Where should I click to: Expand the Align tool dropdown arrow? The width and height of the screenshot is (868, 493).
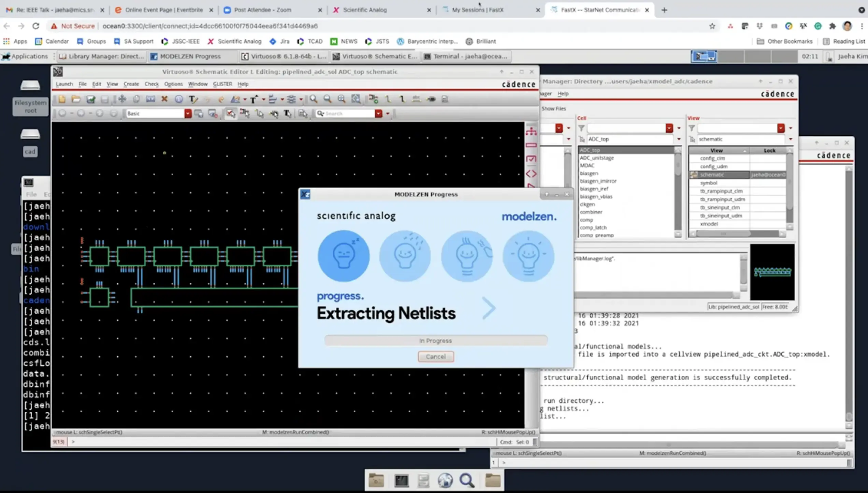(x=282, y=99)
